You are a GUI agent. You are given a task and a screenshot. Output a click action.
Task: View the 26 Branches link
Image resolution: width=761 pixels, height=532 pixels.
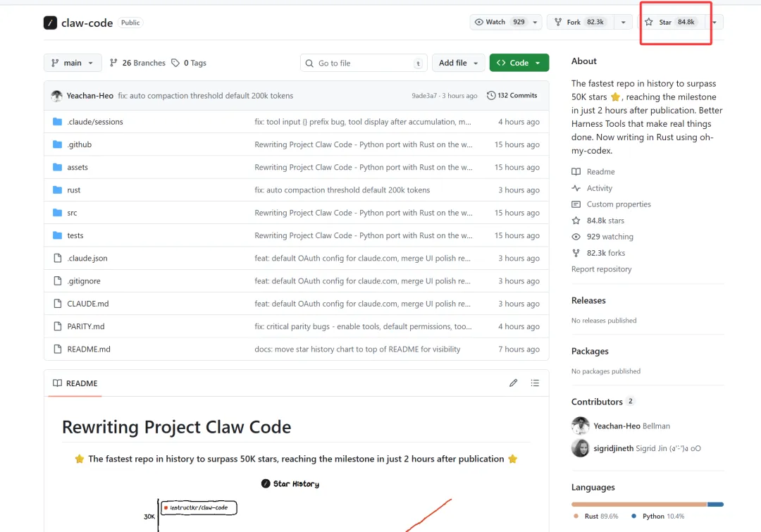(138, 63)
